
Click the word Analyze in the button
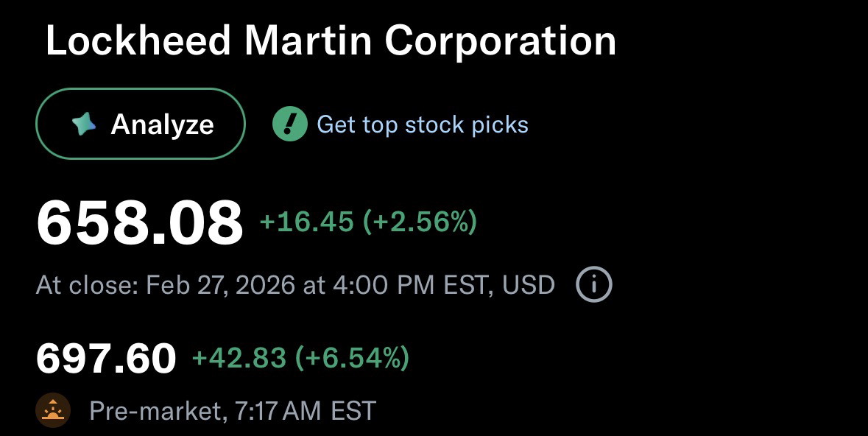point(162,124)
